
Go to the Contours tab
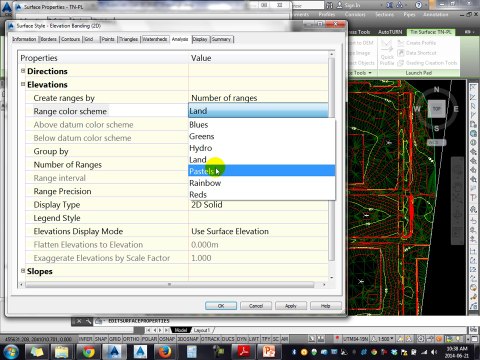pos(70,39)
